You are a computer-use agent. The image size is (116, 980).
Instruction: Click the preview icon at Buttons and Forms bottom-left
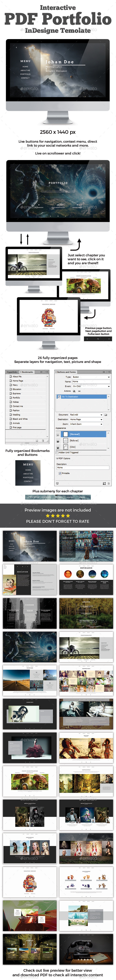pyautogui.click(x=57, y=483)
